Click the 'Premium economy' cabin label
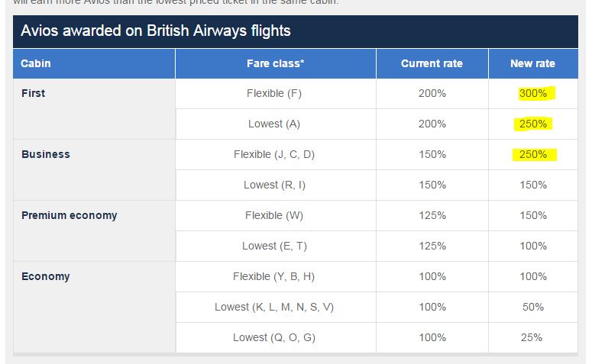 69,215
